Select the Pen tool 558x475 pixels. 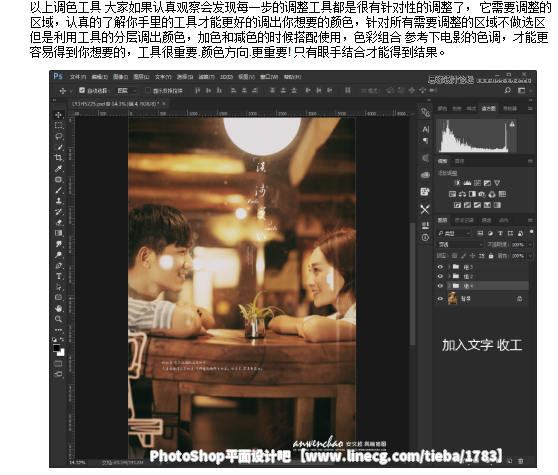point(59,266)
